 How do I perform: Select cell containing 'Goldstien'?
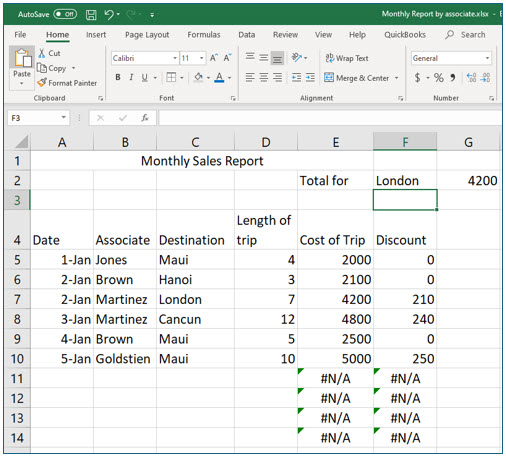point(125,359)
